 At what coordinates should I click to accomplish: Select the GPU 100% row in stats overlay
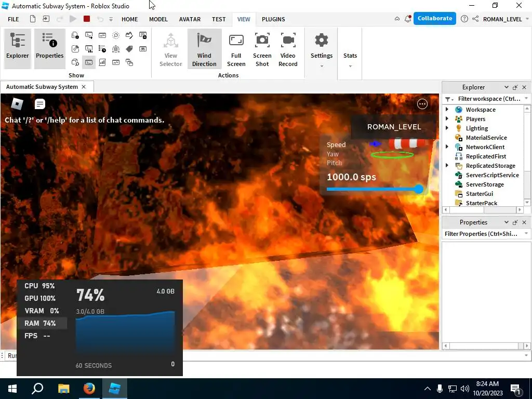point(42,298)
